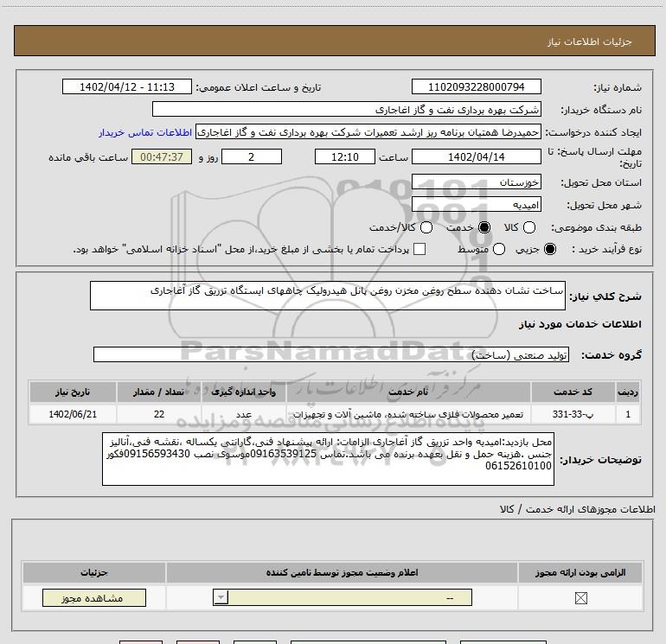Image resolution: width=666 pixels, height=644 pixels.
Task: Click the unit cell عدد
Action: click(x=244, y=414)
